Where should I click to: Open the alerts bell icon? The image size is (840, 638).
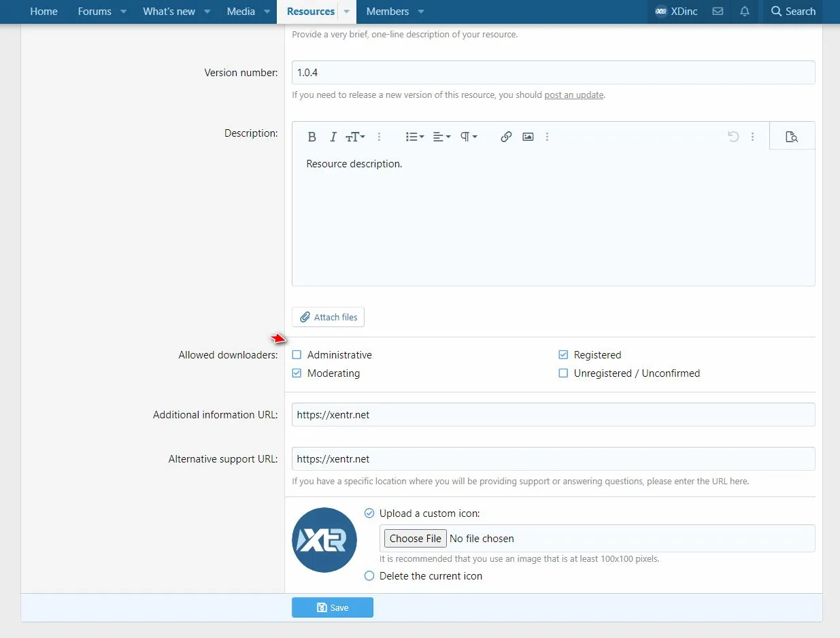tap(745, 12)
